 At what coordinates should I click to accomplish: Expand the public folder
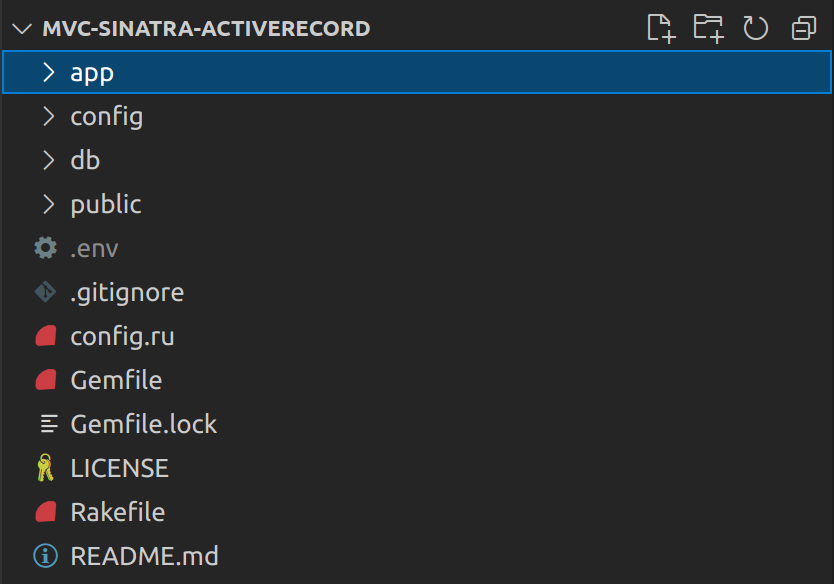(x=105, y=203)
